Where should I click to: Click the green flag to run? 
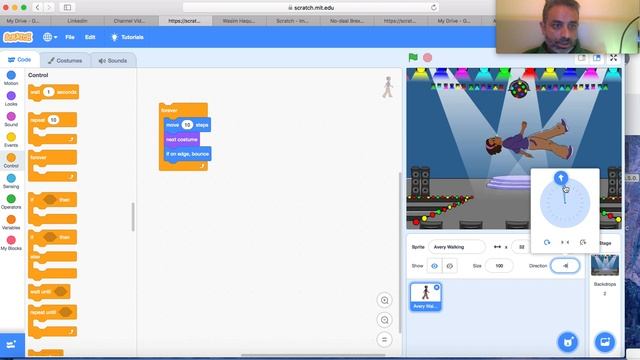413,58
